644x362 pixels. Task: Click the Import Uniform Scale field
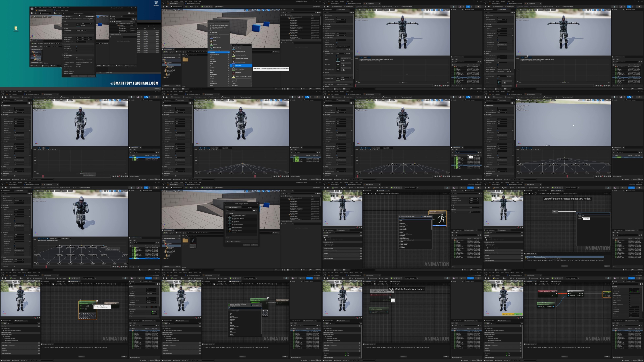(x=81, y=42)
